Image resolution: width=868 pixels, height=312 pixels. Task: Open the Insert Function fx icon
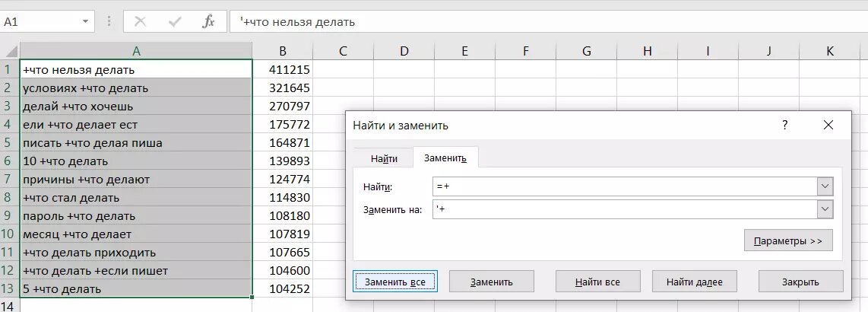pyautogui.click(x=208, y=22)
